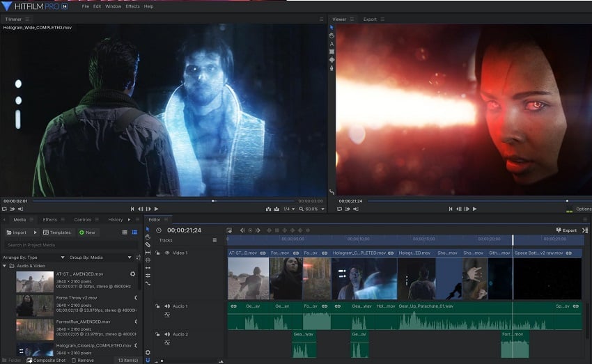Jump to next keyframe in the Editor
592x364 pixels.
coord(258,230)
